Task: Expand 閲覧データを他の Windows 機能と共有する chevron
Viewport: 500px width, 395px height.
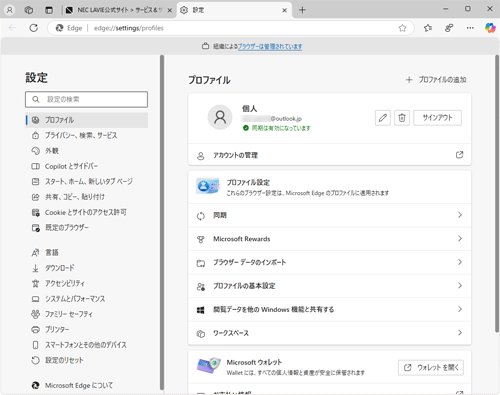Action: click(x=460, y=309)
